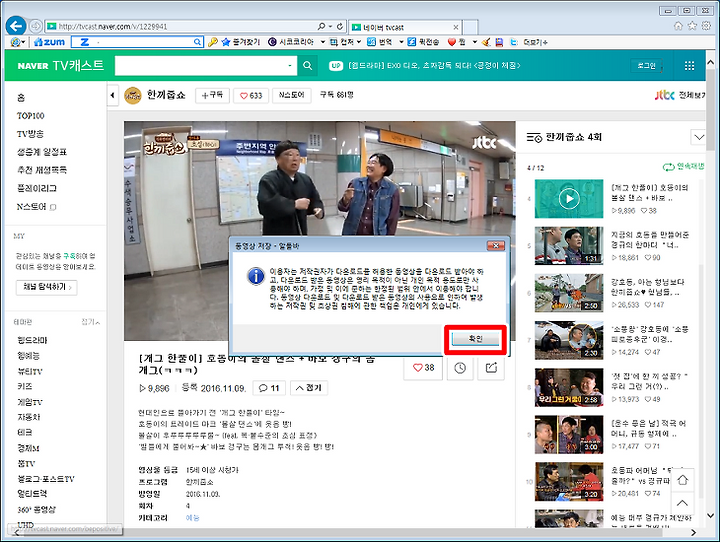
Task: Expand the 한끼줍쇼 4회 playlist chevron
Action: pos(698,137)
